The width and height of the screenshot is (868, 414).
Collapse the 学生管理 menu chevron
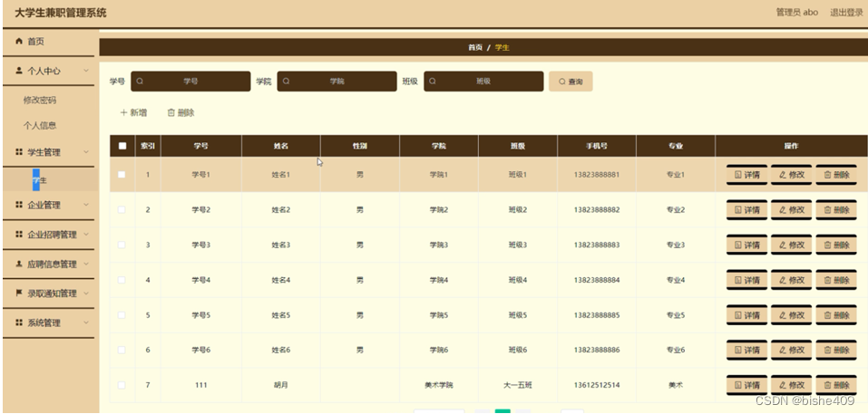[86, 152]
